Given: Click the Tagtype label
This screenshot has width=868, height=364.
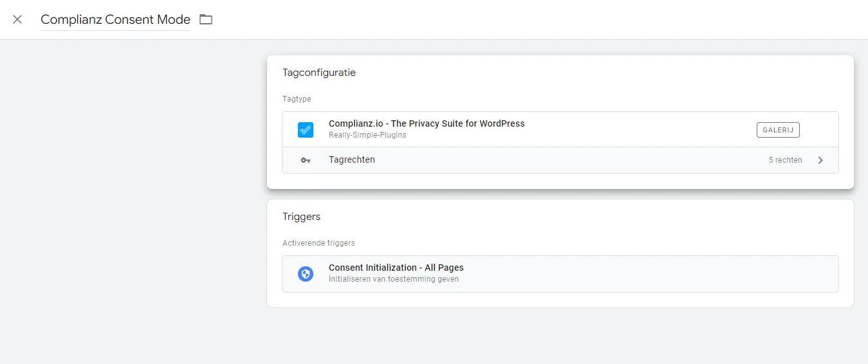Looking at the screenshot, I should click(x=297, y=99).
